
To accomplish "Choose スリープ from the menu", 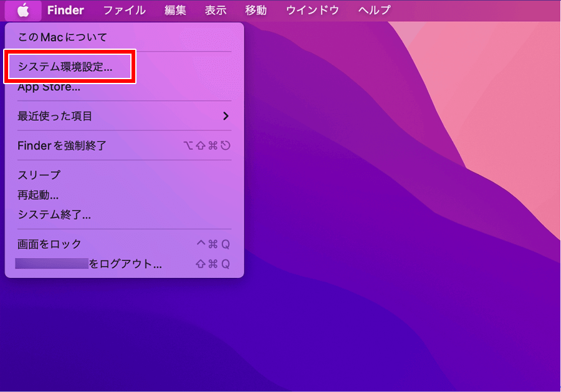I will [125, 175].
